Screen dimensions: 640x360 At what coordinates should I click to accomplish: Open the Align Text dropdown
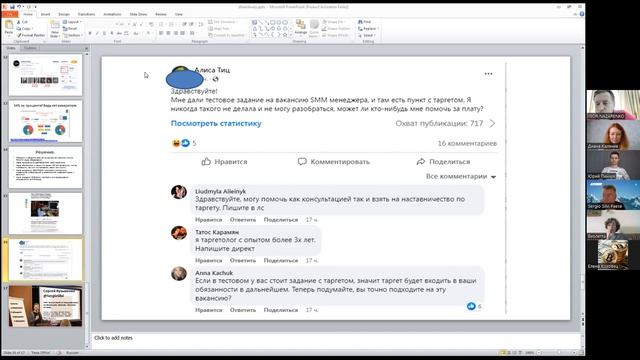pos(219,29)
